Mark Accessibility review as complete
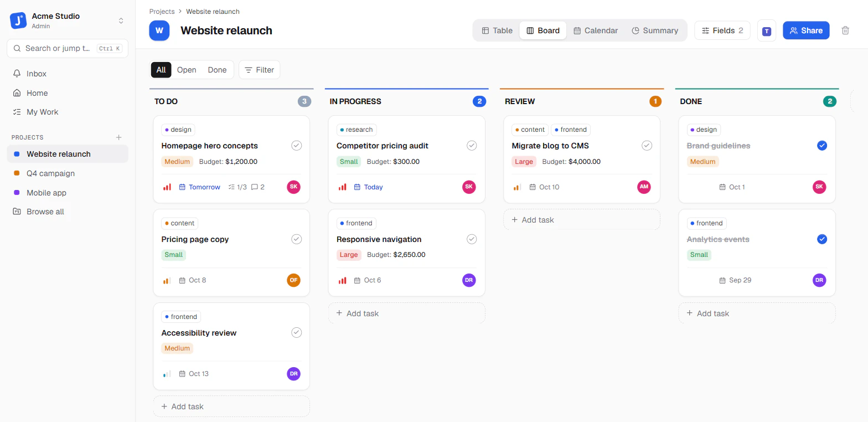This screenshot has height=422, width=868. pos(297,333)
